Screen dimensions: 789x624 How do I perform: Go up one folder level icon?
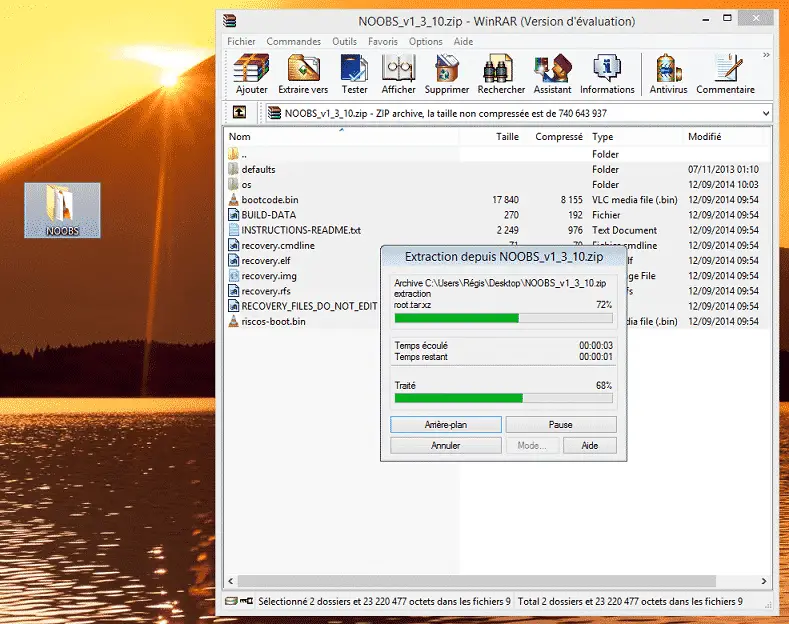pyautogui.click(x=240, y=112)
